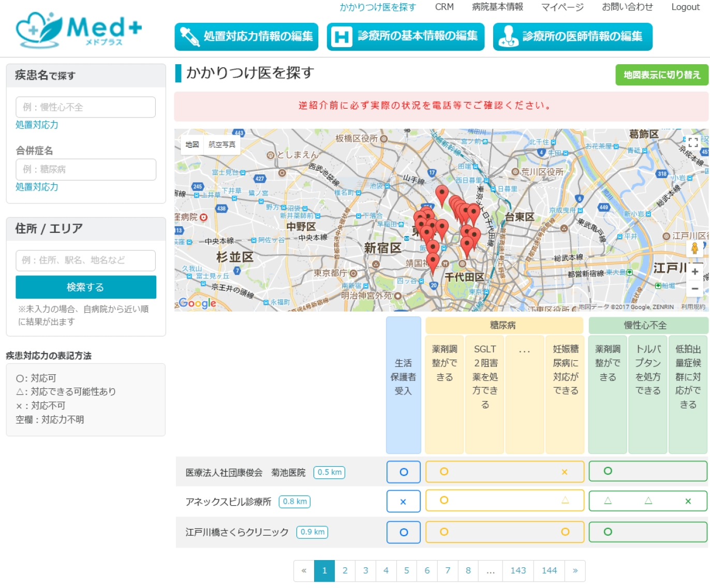Screen dimensions: 710x588
Task: Go to page 144
Action: pos(549,571)
